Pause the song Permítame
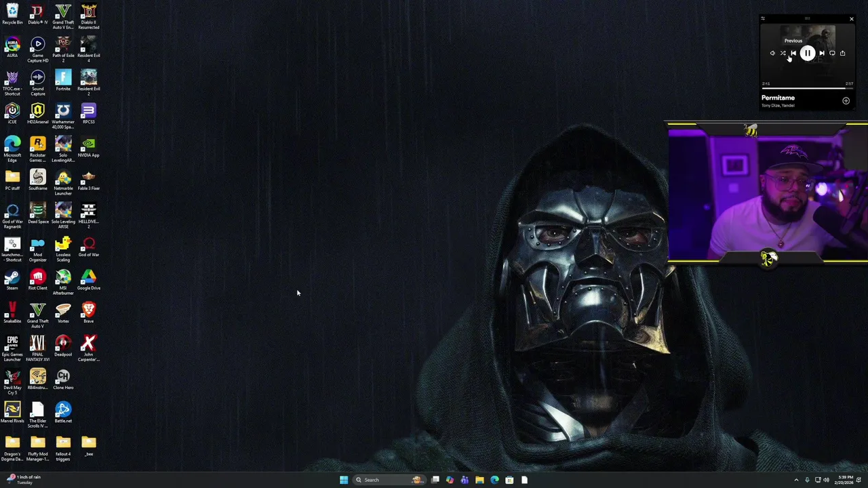Screen dimensions: 868x488 tap(807, 53)
